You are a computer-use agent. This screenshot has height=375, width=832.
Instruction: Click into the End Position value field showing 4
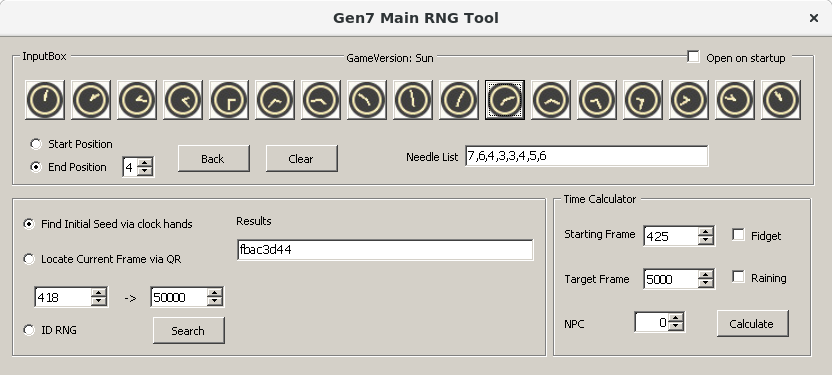[x=130, y=167]
